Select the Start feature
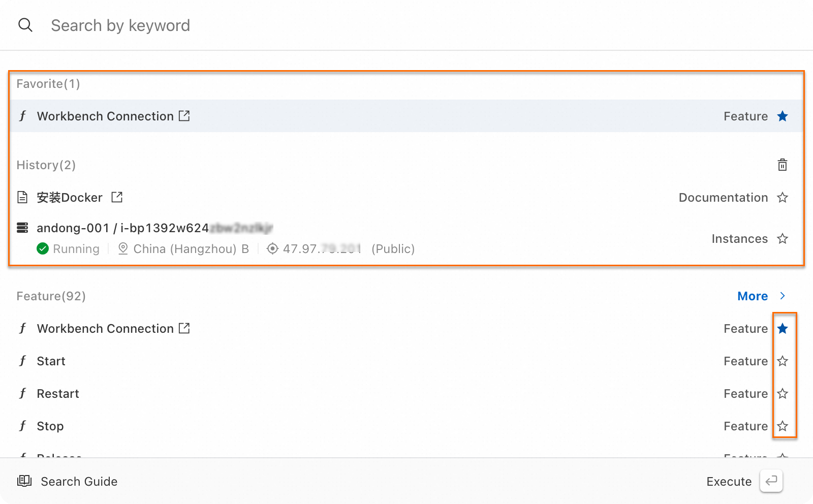 tap(51, 361)
